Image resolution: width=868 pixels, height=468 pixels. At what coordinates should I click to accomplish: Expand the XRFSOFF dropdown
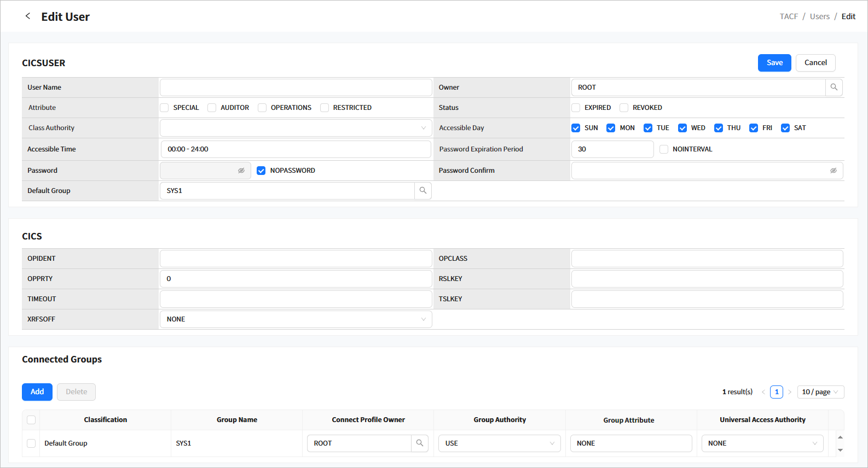click(x=296, y=319)
